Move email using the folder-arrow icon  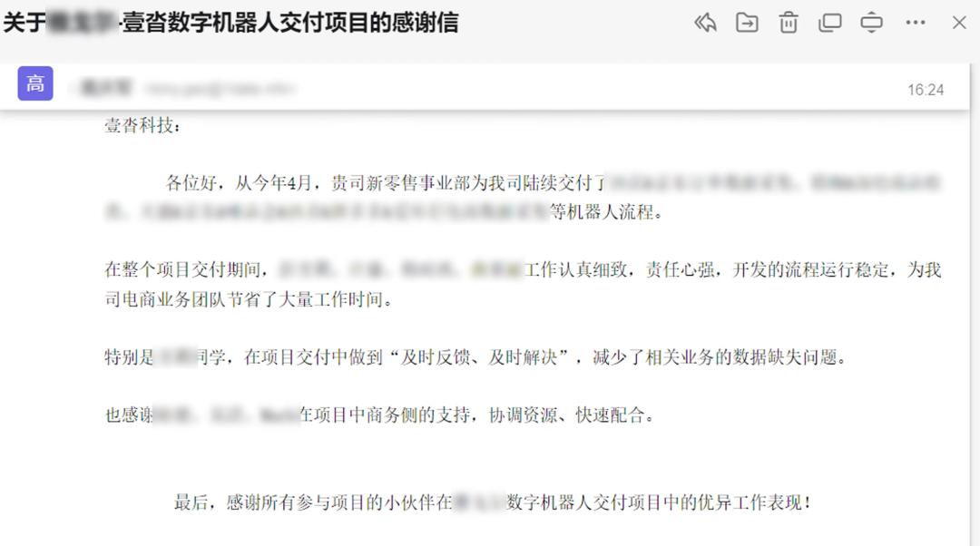point(747,23)
